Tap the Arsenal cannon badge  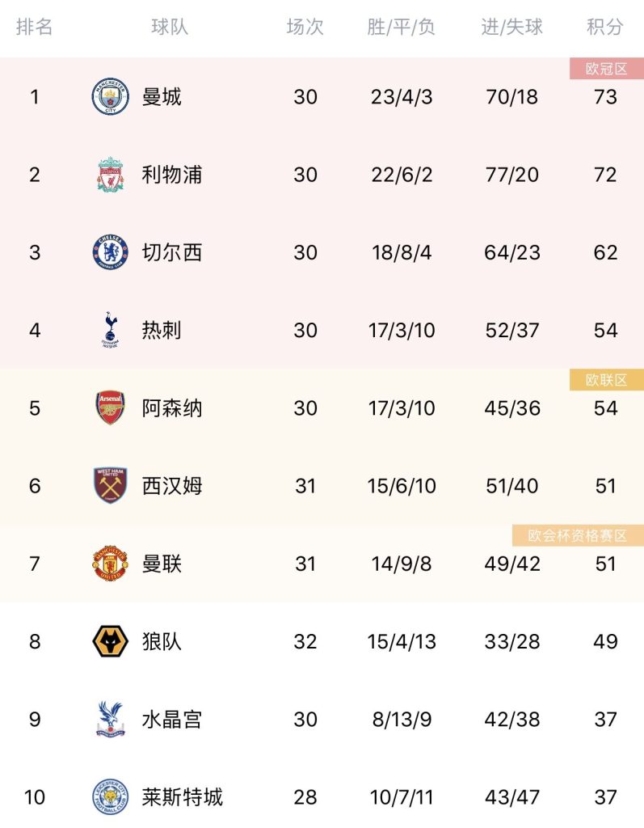point(110,408)
